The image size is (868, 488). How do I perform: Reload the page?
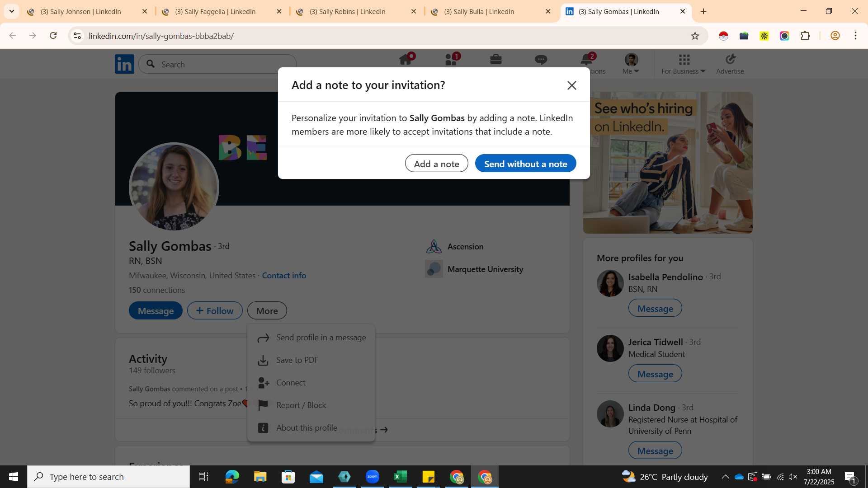tap(53, 36)
